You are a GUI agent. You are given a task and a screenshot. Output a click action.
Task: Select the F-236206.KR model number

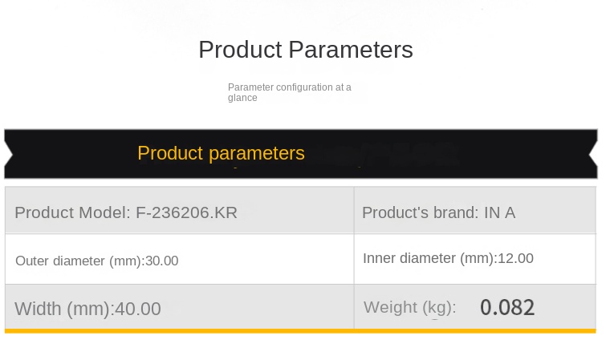click(187, 212)
